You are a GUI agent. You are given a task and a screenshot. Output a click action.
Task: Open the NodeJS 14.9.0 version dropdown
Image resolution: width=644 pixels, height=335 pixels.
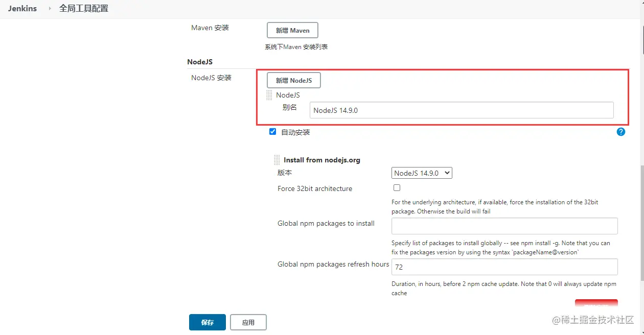(422, 173)
